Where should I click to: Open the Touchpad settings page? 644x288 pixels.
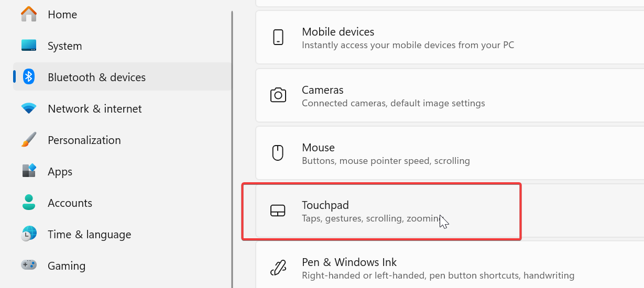click(x=450, y=211)
